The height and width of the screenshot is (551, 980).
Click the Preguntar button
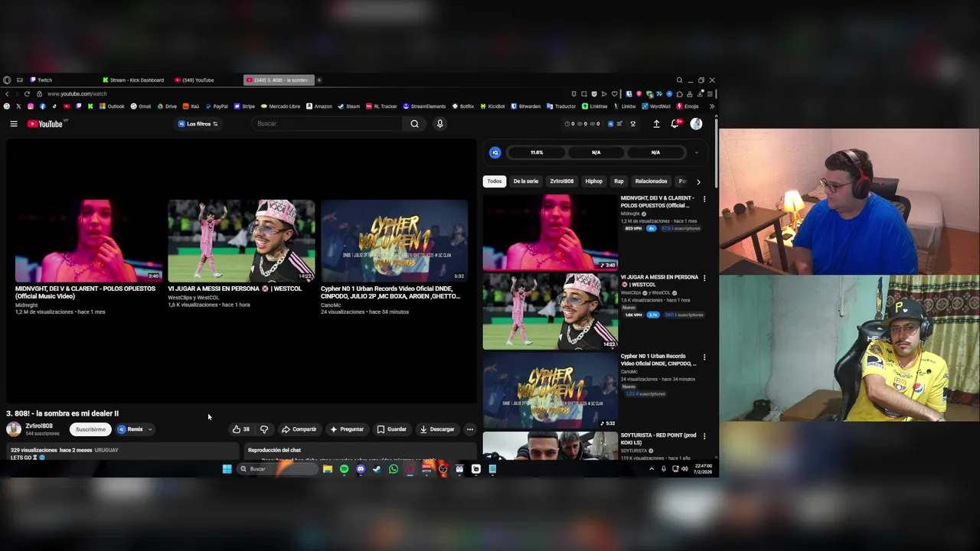click(347, 429)
